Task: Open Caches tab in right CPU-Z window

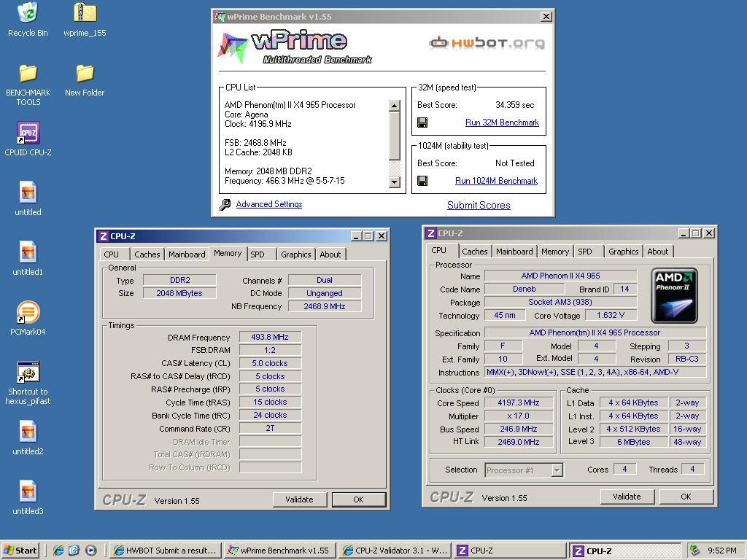Action: click(474, 252)
